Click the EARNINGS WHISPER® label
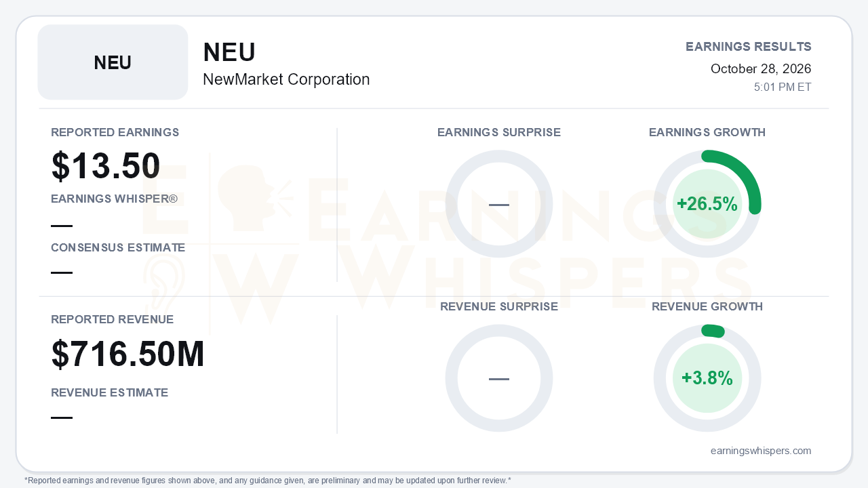Screen dimensions: 868x488 tap(114, 199)
